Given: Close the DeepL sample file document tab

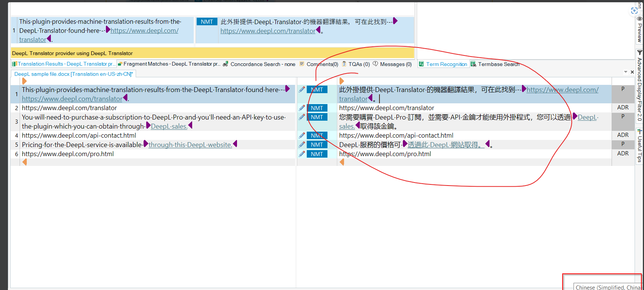Looking at the screenshot, I should [x=632, y=72].
